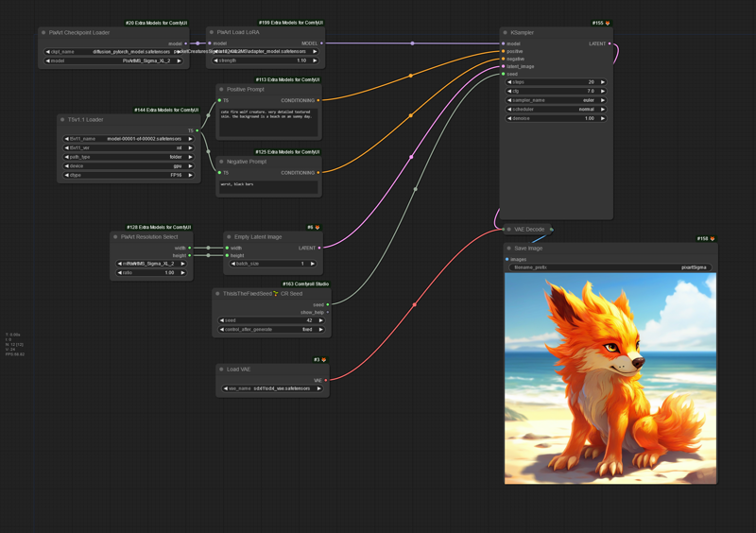Click the right arrow on the denoise widget

[x=603, y=119]
